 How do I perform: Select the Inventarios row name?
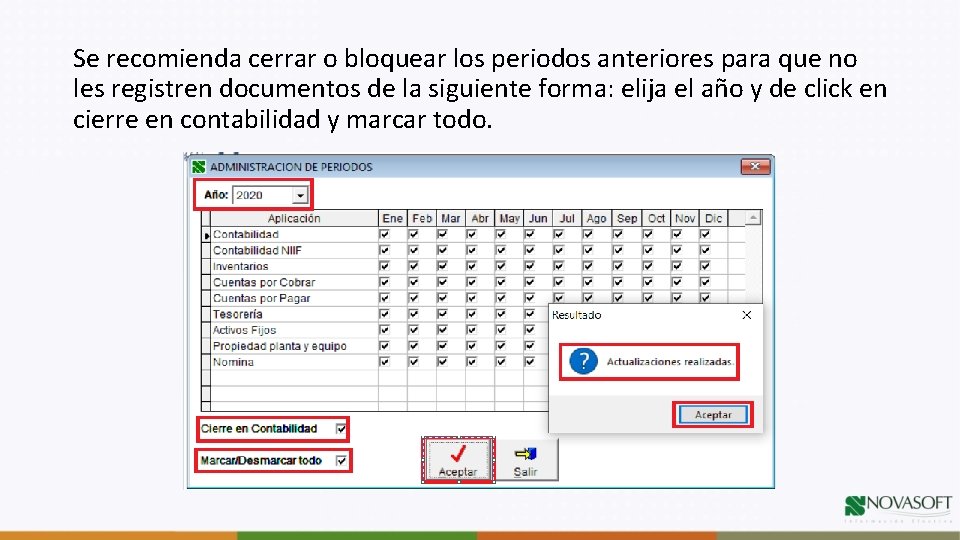coord(241,266)
